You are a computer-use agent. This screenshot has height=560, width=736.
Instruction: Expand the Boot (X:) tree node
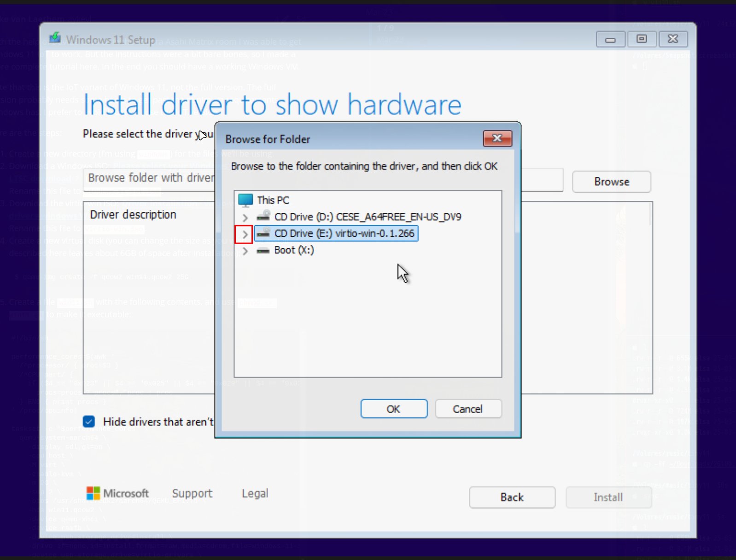click(x=245, y=251)
